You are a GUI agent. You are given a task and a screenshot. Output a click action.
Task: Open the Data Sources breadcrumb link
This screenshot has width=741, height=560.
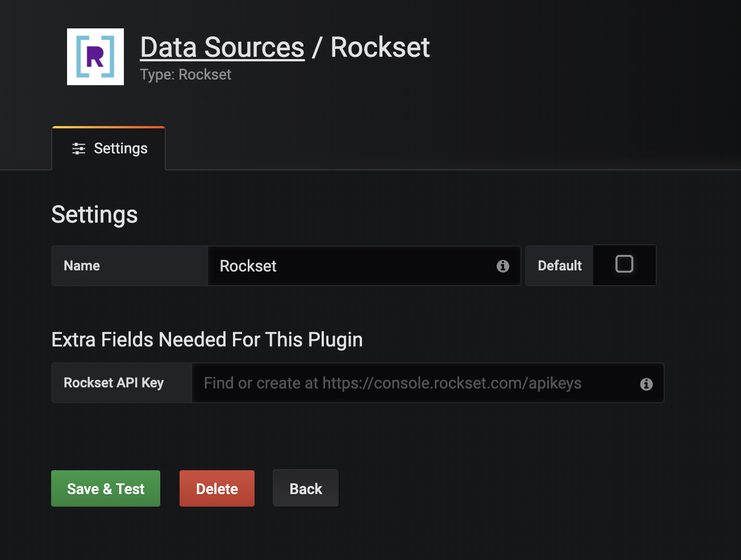point(222,47)
